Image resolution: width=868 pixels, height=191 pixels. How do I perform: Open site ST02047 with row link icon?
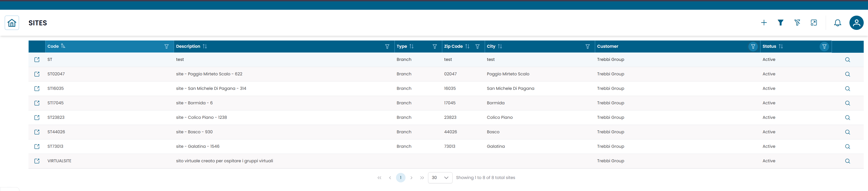[x=37, y=74]
